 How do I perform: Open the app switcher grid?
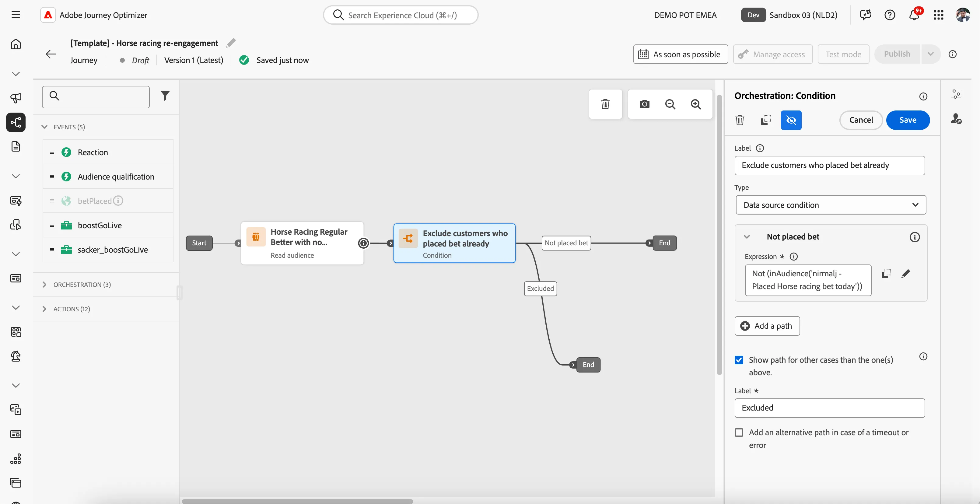(938, 15)
